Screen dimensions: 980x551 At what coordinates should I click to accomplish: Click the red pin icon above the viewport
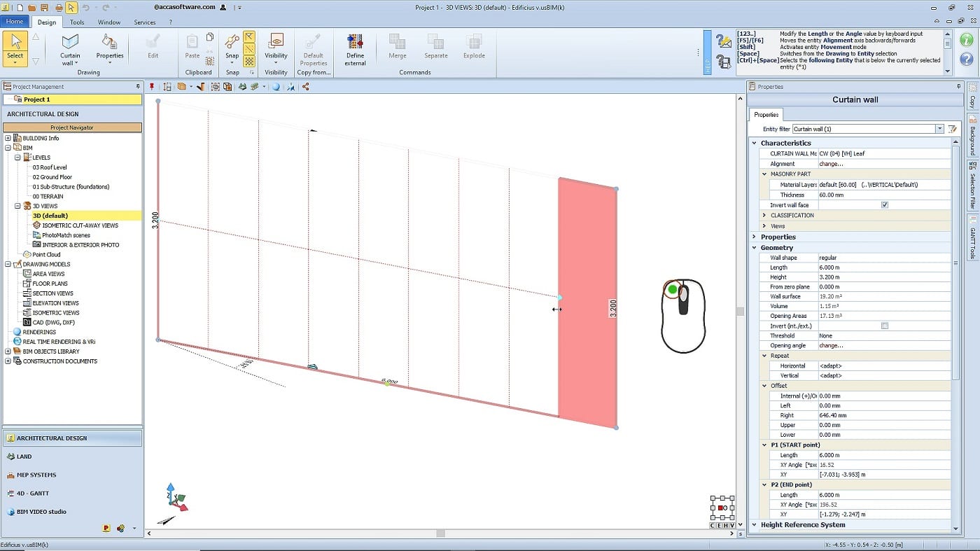(x=152, y=87)
